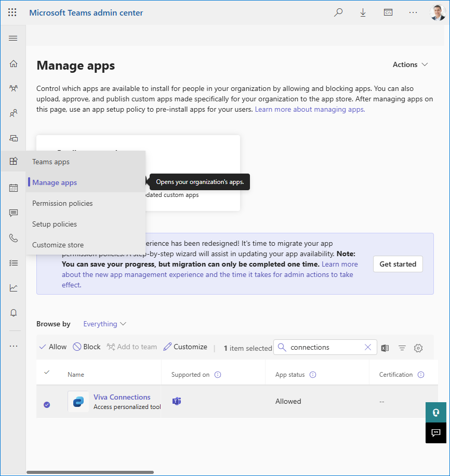Open the downloads icon in the header

(363, 12)
